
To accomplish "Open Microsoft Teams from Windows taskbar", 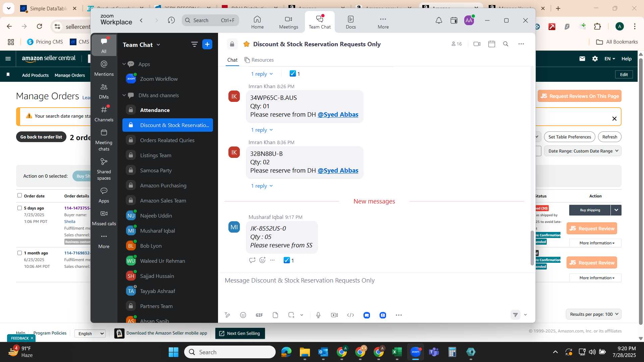I will (x=434, y=352).
